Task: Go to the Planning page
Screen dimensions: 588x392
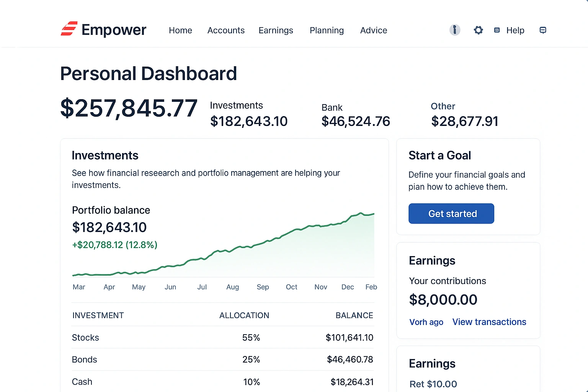Action: [x=327, y=30]
